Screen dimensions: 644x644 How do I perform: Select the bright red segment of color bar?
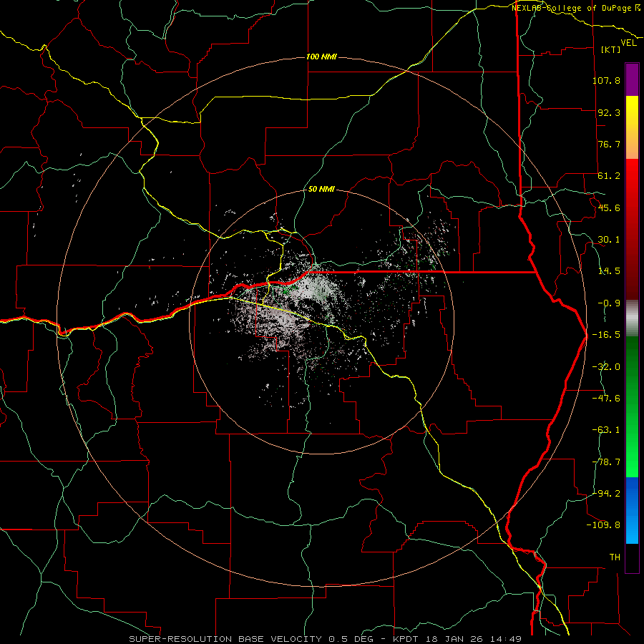click(632, 230)
